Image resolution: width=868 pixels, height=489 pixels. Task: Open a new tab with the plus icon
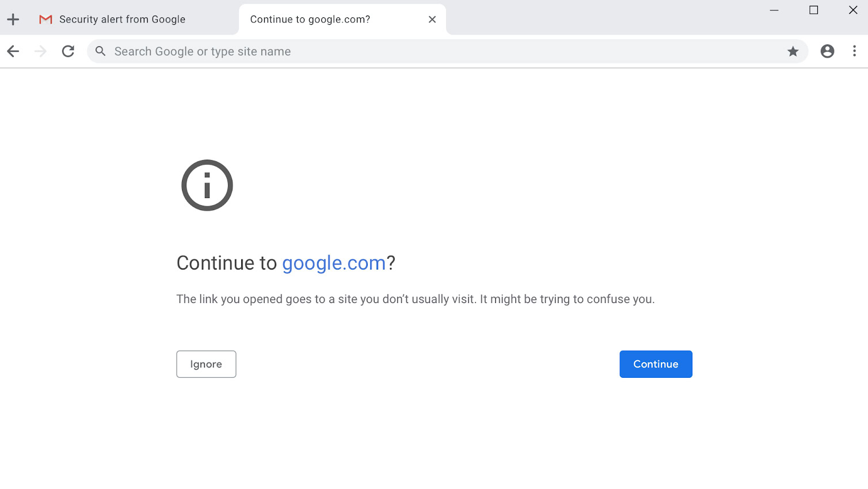(x=13, y=20)
